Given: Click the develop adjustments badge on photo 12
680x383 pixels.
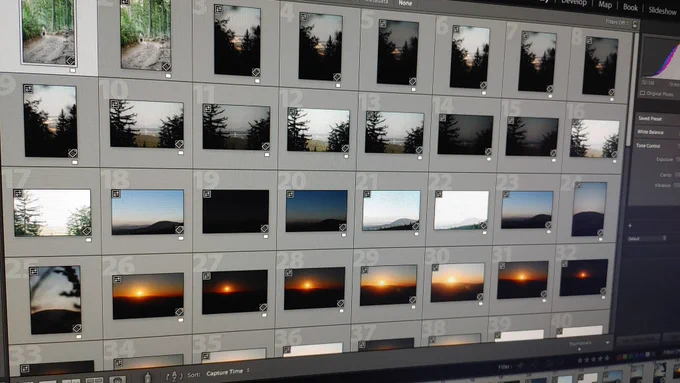Looking at the screenshot, I should pos(345,148).
